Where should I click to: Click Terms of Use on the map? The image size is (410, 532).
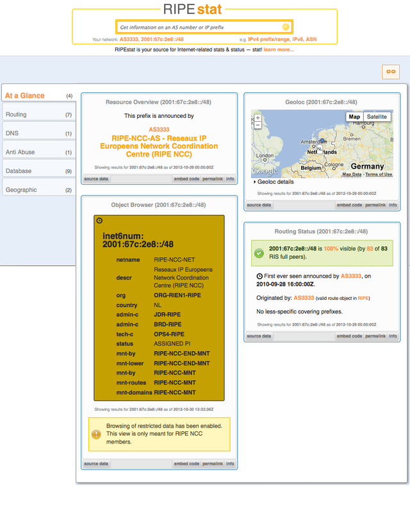(x=379, y=174)
